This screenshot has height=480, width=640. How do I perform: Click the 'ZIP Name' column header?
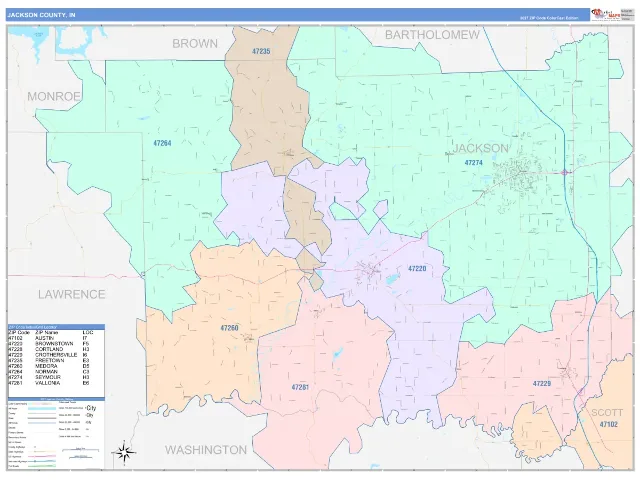click(x=46, y=333)
